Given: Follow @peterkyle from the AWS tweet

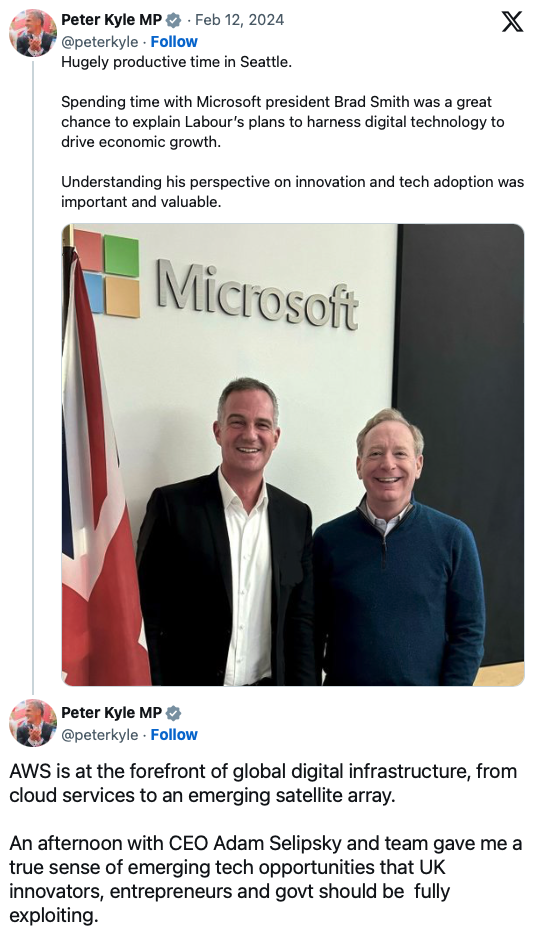Looking at the screenshot, I should coord(174,735).
